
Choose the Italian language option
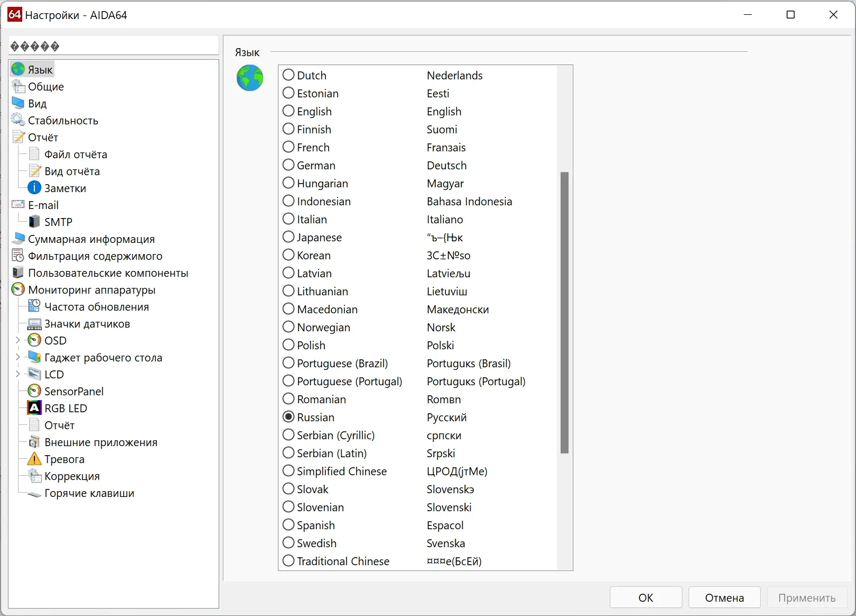tap(289, 219)
